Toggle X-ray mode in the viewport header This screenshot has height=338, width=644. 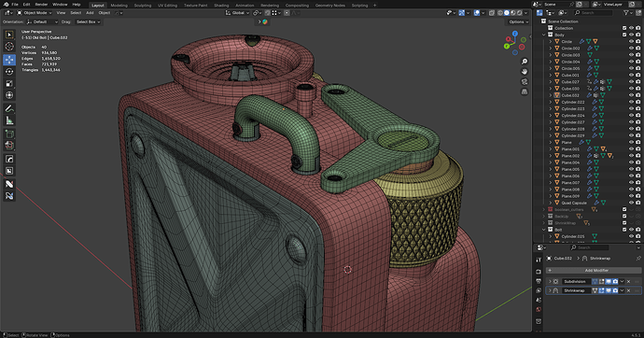pos(492,13)
